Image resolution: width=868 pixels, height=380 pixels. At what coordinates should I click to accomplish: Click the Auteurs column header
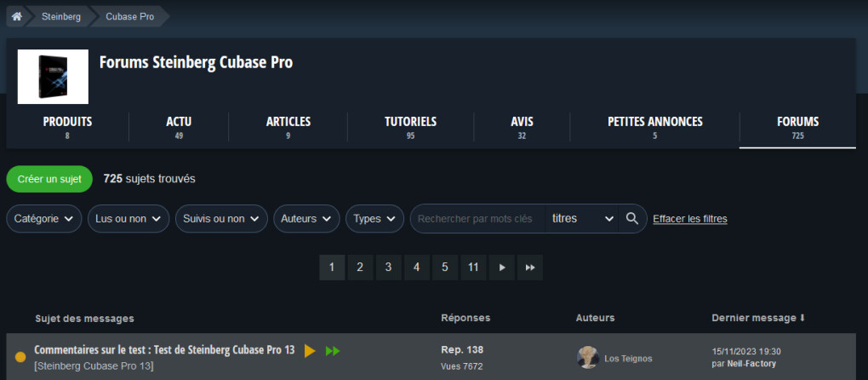point(595,318)
